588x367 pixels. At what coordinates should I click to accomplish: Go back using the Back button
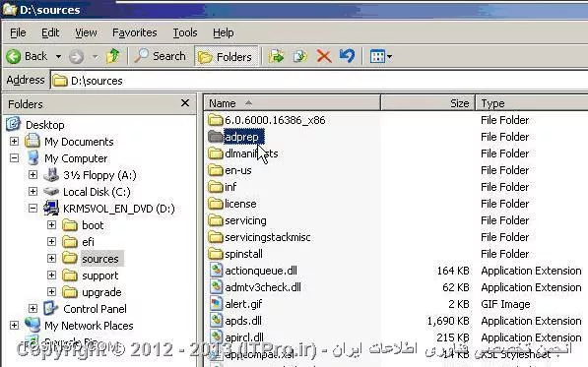point(27,56)
